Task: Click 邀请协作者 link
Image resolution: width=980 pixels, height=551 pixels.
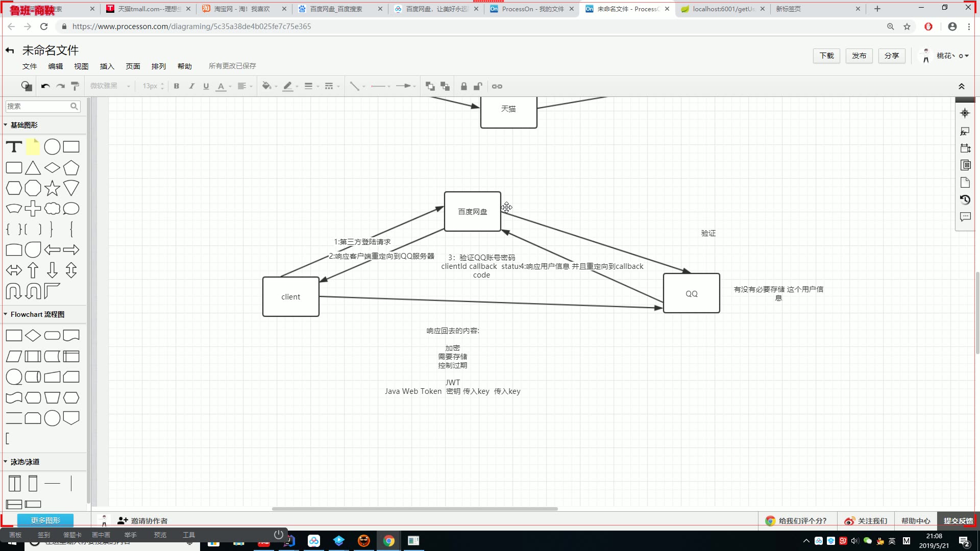Action: (142, 521)
